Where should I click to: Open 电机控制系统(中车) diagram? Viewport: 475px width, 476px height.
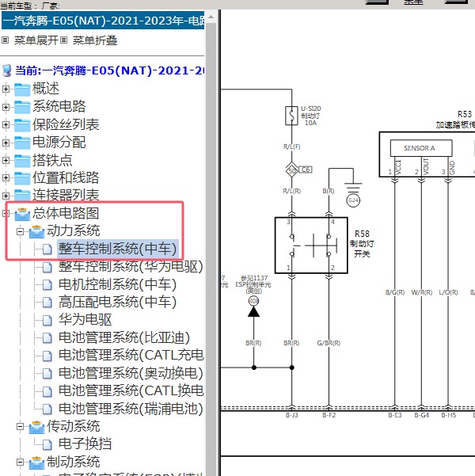tap(117, 284)
